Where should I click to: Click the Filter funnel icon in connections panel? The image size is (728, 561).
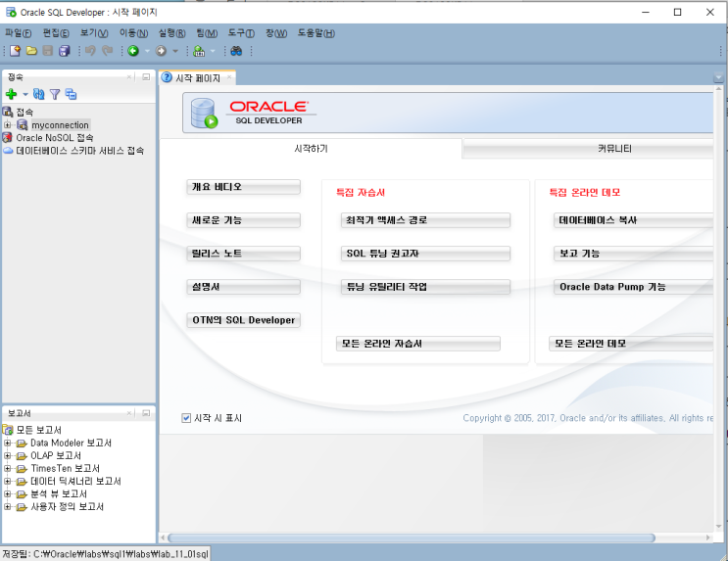click(x=55, y=94)
